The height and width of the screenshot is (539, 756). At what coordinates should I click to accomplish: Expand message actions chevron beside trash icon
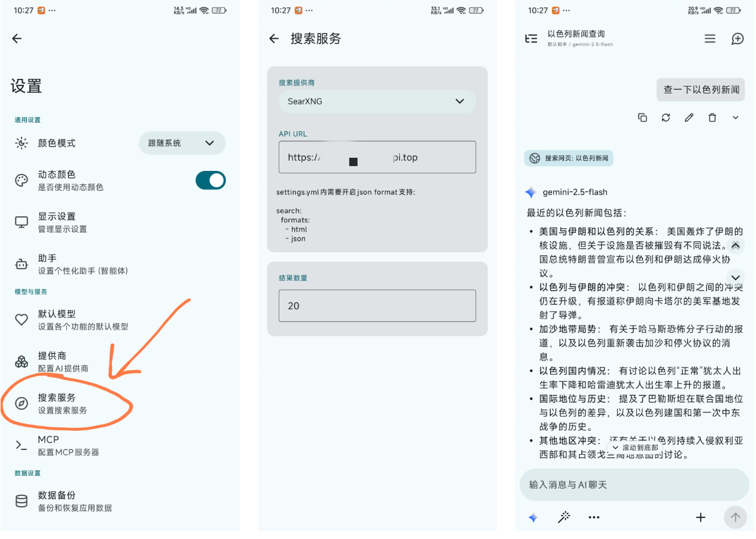[x=736, y=118]
